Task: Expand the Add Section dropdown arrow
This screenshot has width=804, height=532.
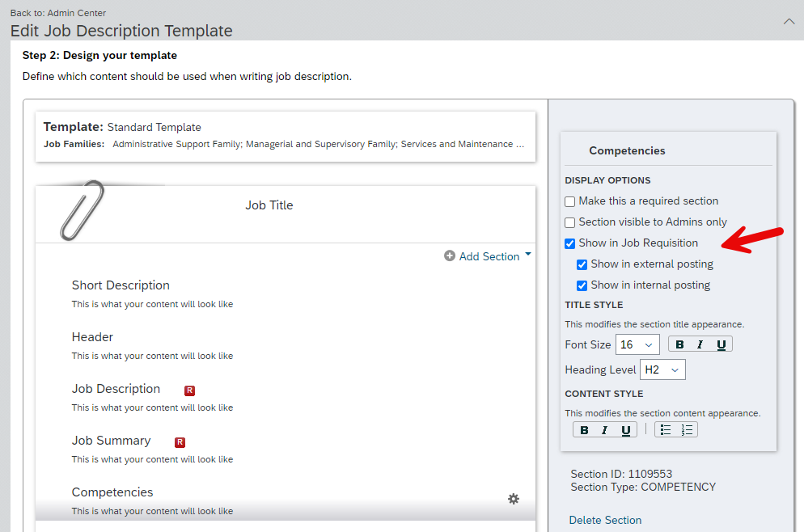Action: 528,254
